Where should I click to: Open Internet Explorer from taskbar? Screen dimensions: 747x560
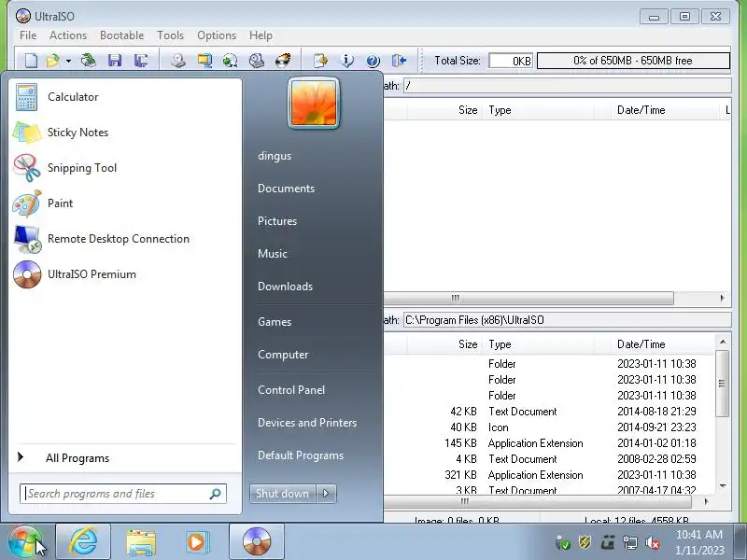(83, 542)
